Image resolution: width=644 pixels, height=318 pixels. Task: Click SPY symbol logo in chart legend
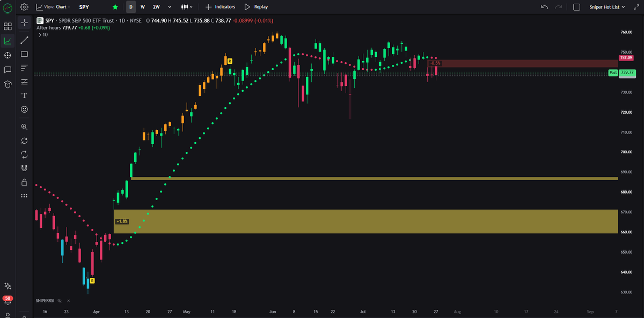point(39,21)
